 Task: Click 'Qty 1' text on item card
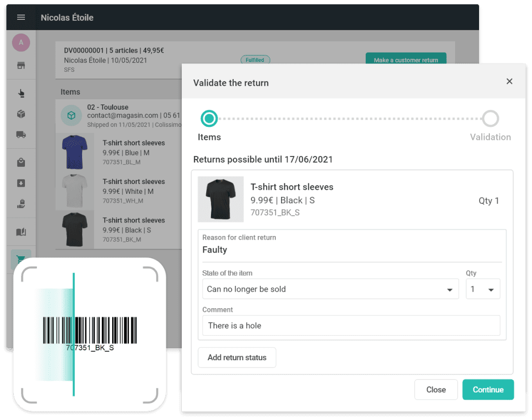tap(488, 201)
